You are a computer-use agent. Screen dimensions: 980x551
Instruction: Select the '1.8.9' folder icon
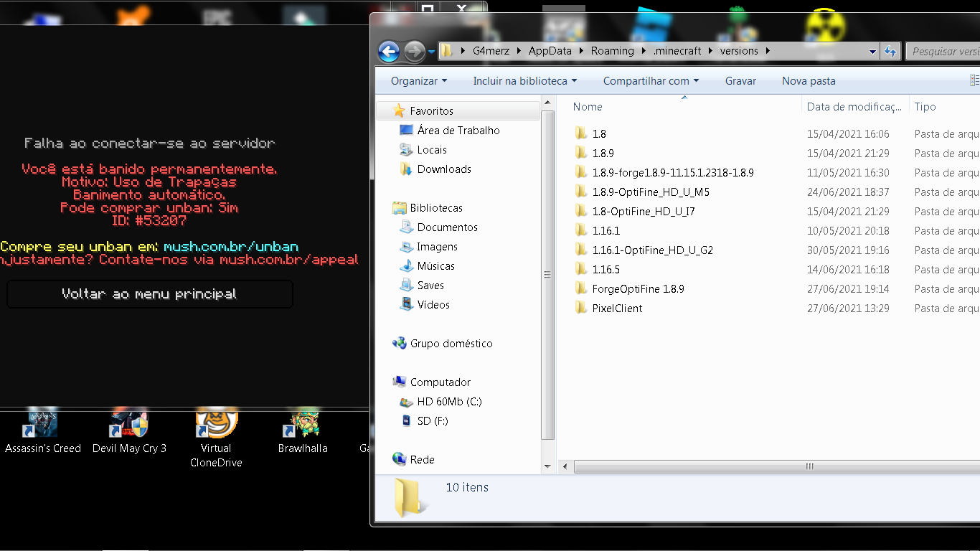click(581, 153)
